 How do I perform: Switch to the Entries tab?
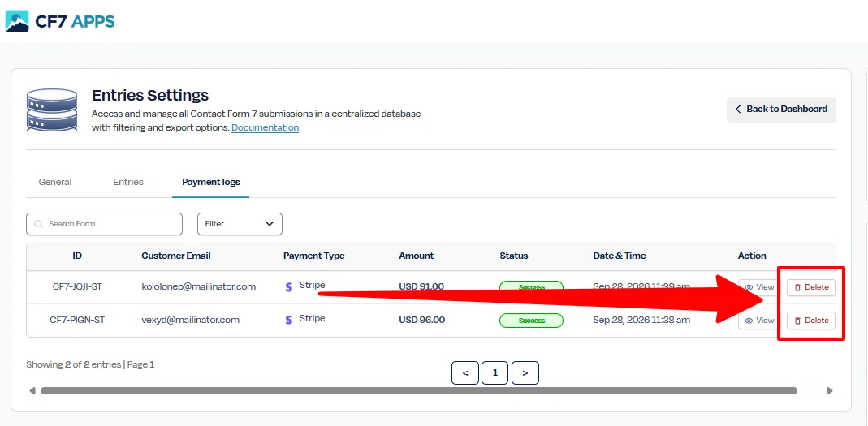pyautogui.click(x=128, y=182)
